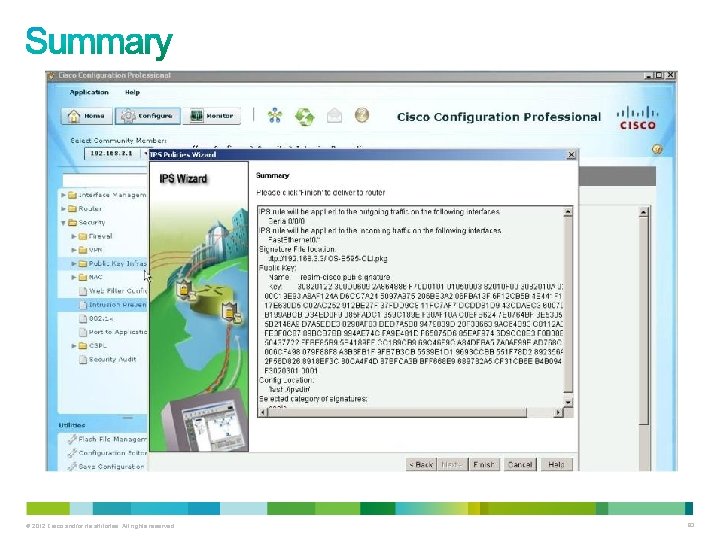Select Public Key Infrastructure item

(x=118, y=264)
